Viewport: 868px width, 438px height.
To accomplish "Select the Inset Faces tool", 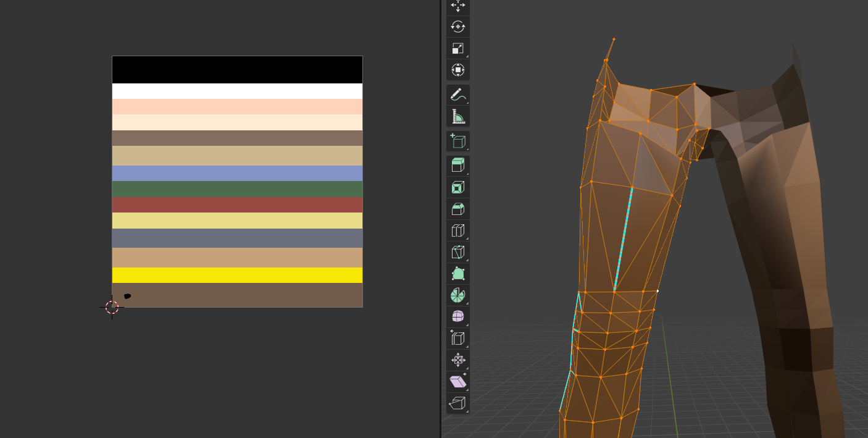I will (x=457, y=187).
